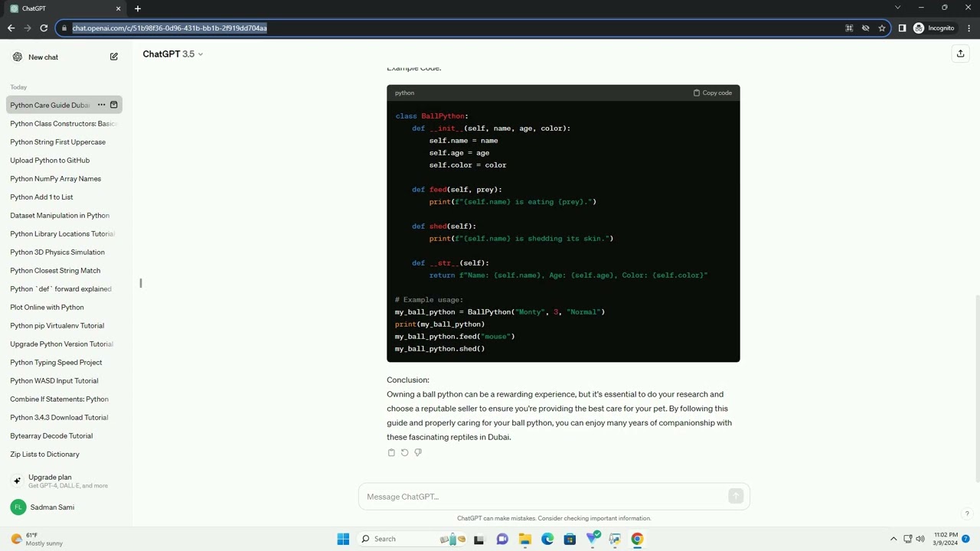
Task: Switch to the ChatGPT browser tab
Action: point(65,8)
